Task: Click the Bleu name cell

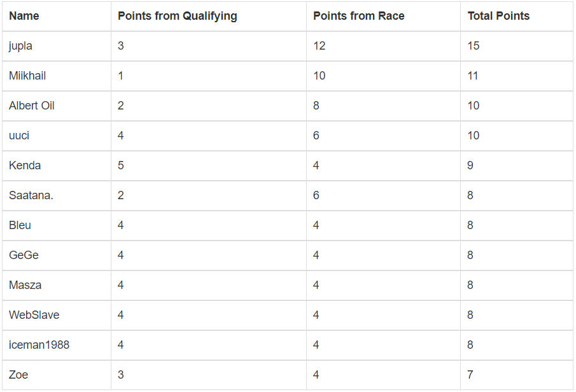Action: [x=20, y=225]
